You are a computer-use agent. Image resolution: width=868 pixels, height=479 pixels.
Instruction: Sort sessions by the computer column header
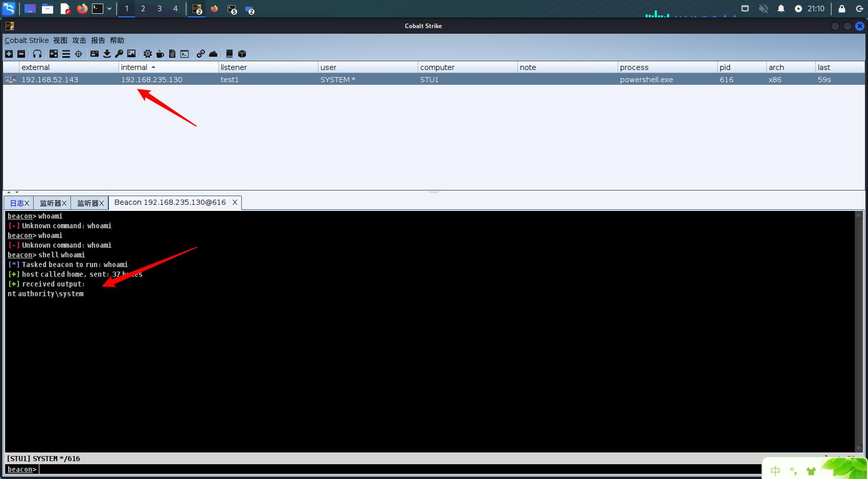click(x=467, y=67)
